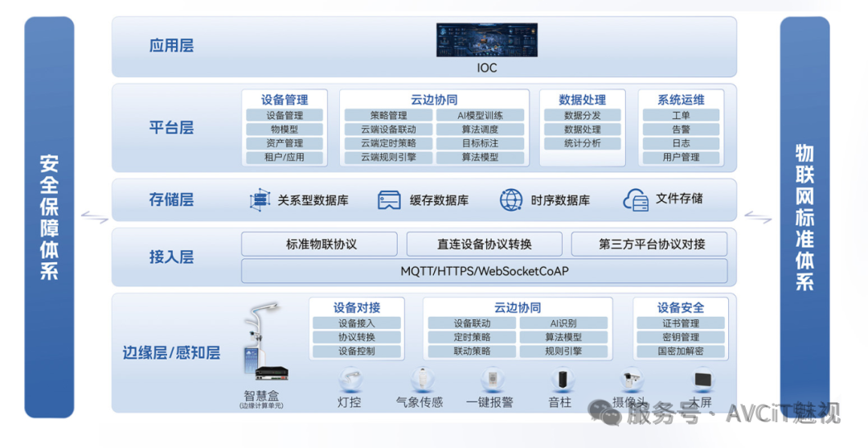
Task: Click the 音柱 speaker column icon
Action: [x=560, y=380]
